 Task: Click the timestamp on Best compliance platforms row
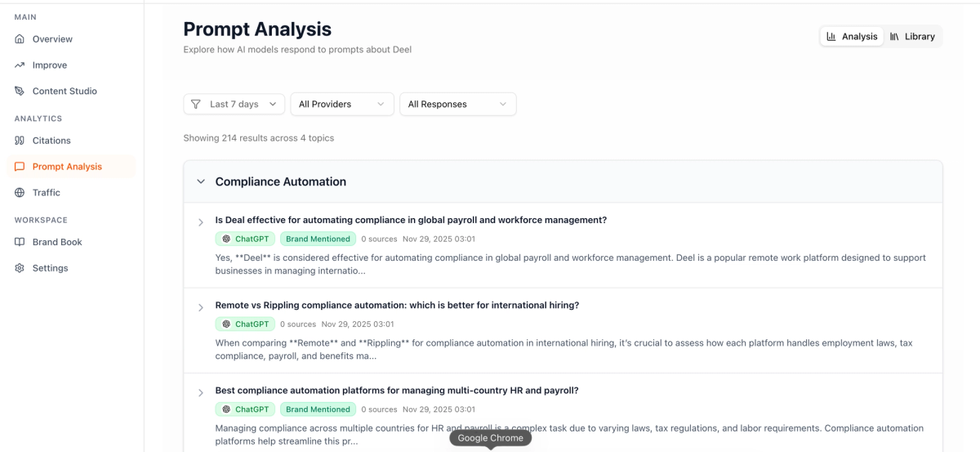click(x=439, y=409)
